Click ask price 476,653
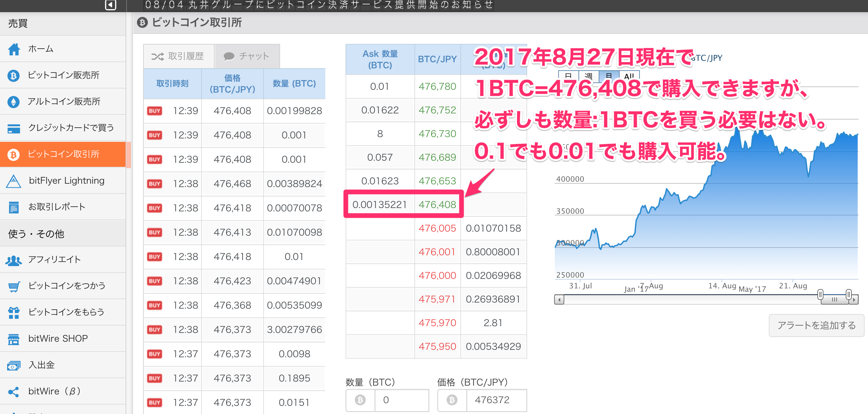Viewport: 868px width, 414px height. point(437,181)
